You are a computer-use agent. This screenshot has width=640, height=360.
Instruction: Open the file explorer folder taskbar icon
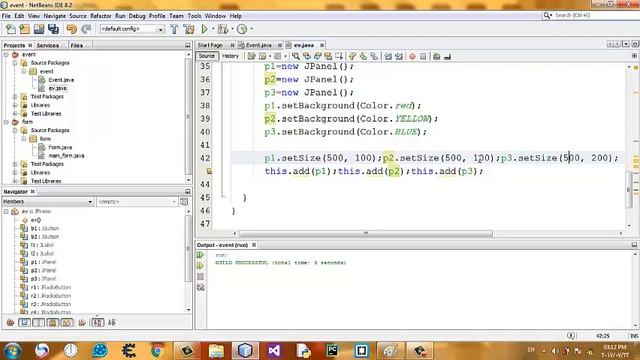[x=216, y=350]
